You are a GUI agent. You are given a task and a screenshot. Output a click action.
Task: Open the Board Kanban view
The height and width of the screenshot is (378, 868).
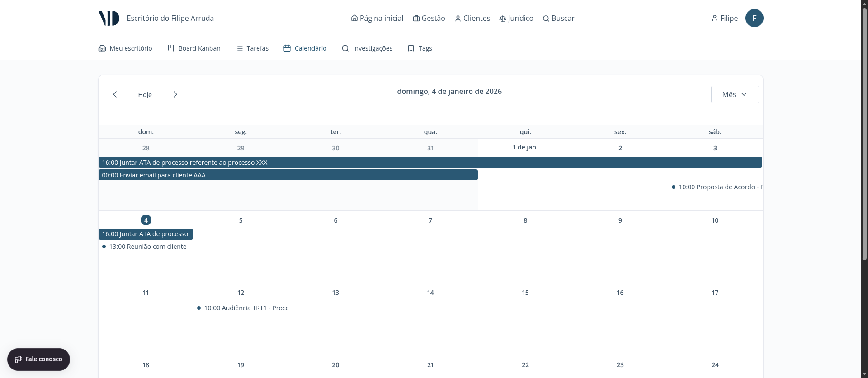pos(194,48)
